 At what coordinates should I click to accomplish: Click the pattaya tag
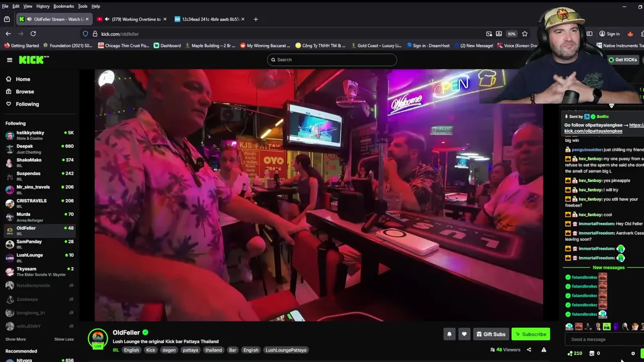[x=190, y=350]
